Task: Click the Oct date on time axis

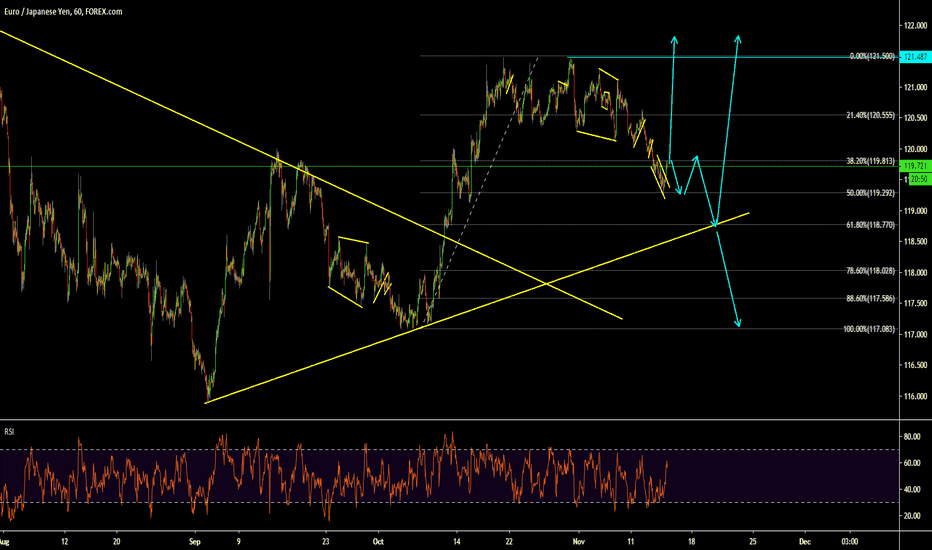Action: (378, 542)
